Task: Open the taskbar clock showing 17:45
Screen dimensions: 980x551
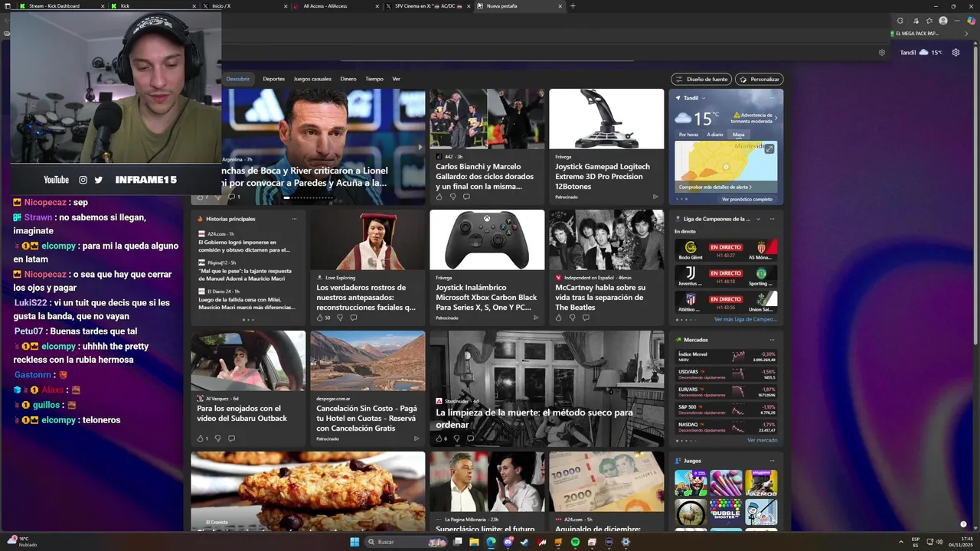Action: pyautogui.click(x=962, y=542)
